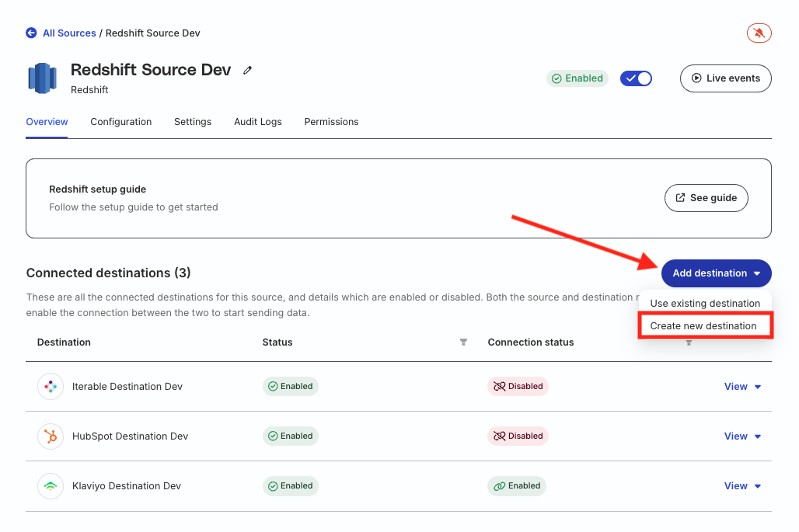
Task: Expand View menu for HubSpot Destination Dev
Action: pos(742,436)
